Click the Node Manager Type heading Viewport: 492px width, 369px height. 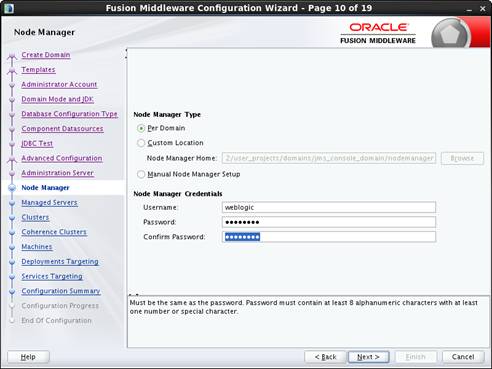167,115
